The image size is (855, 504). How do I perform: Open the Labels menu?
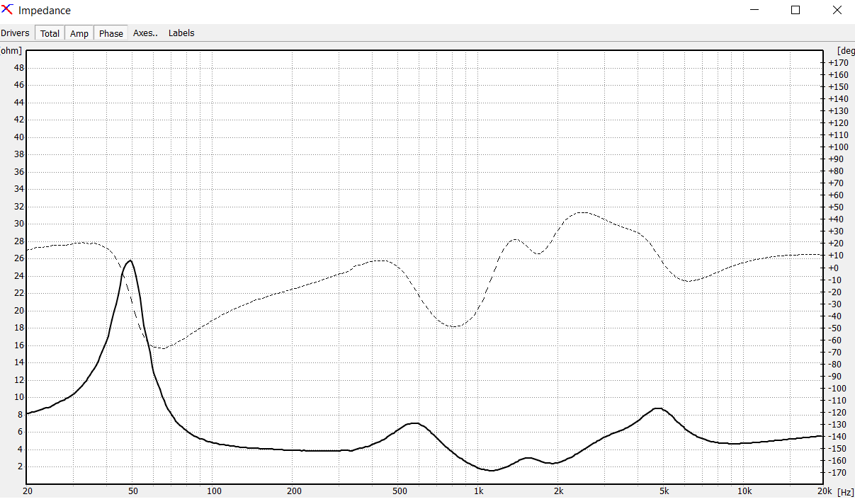(x=181, y=33)
